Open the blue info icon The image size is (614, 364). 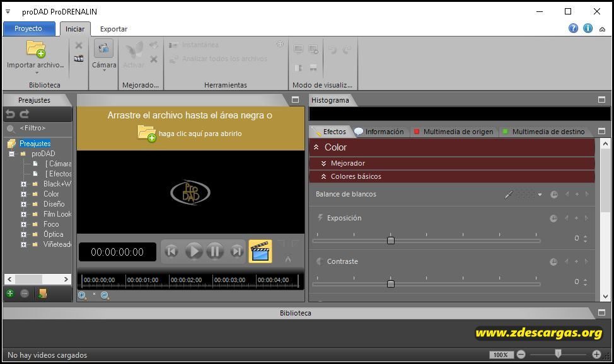click(x=588, y=28)
